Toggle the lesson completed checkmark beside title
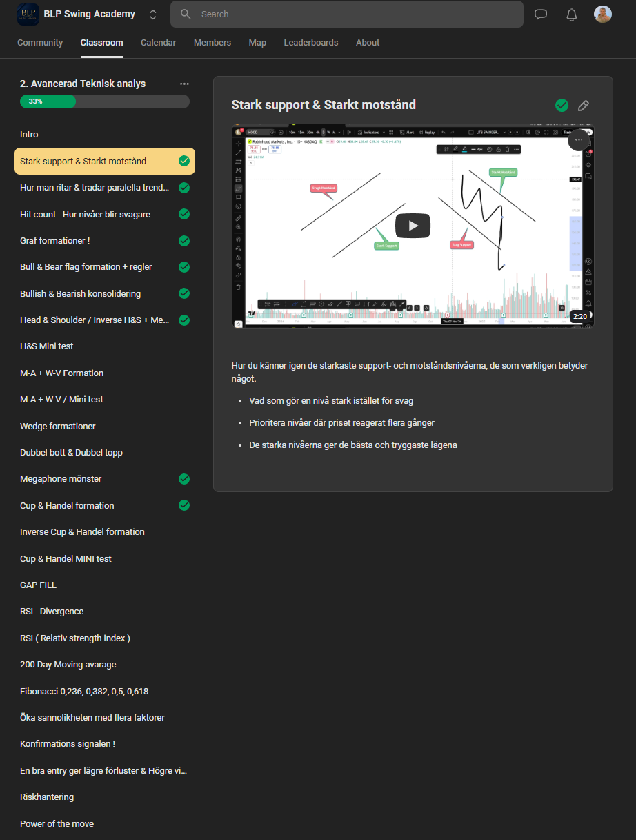636x840 pixels. pos(562,105)
